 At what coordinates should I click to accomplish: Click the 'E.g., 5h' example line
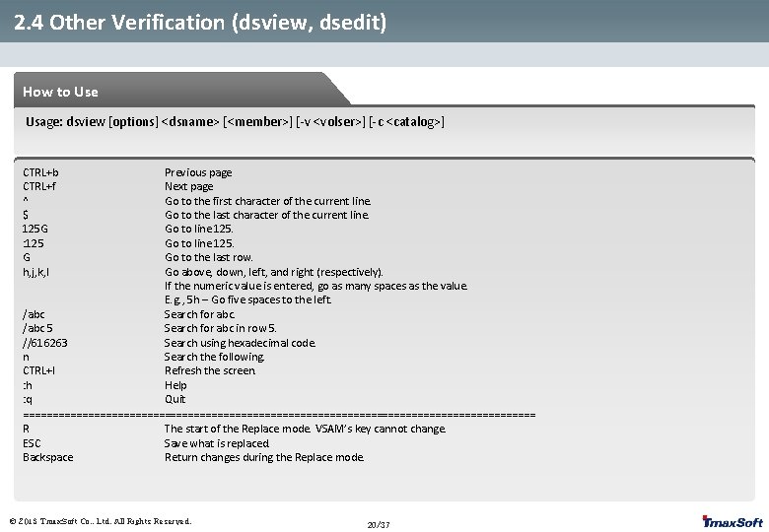click(248, 299)
